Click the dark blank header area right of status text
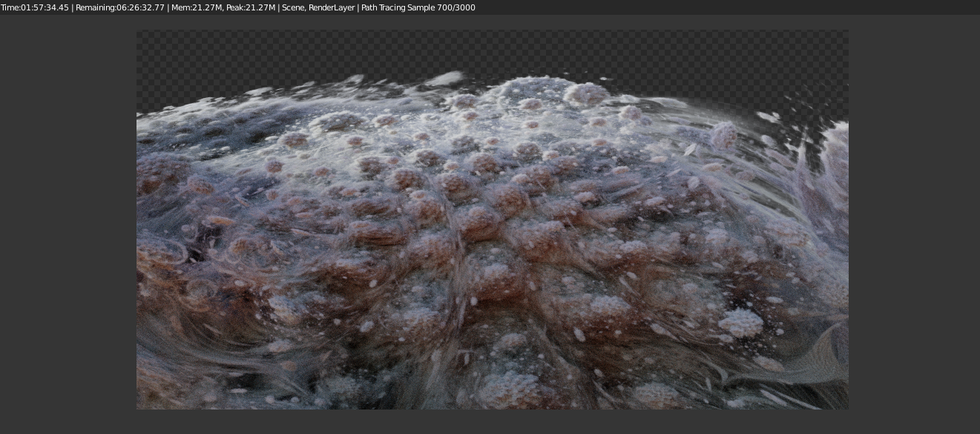 pyautogui.click(x=727, y=7)
